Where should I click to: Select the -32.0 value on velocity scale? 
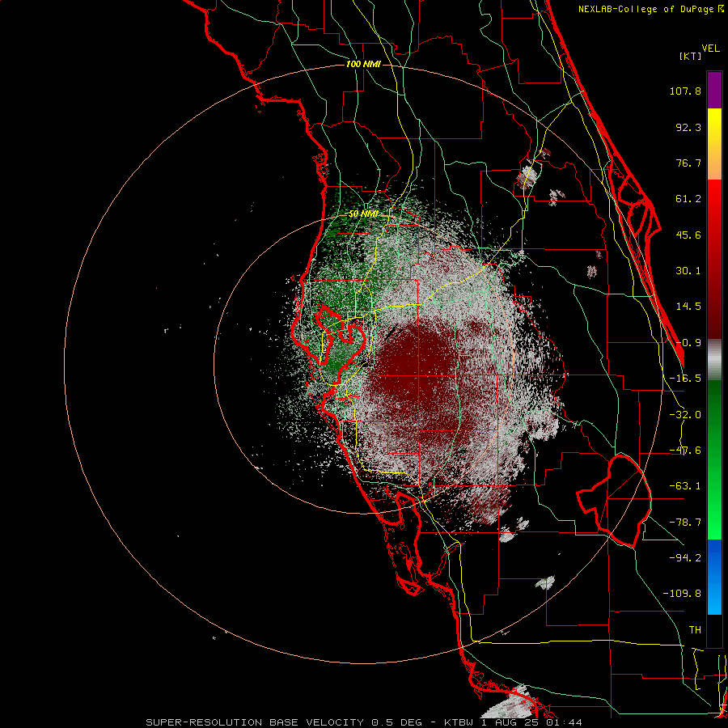(x=685, y=415)
